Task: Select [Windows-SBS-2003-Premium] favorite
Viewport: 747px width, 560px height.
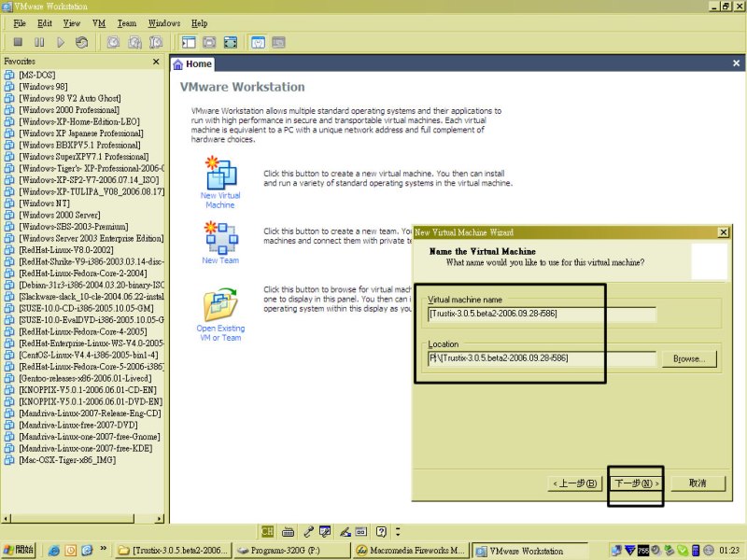Action: (x=74, y=227)
